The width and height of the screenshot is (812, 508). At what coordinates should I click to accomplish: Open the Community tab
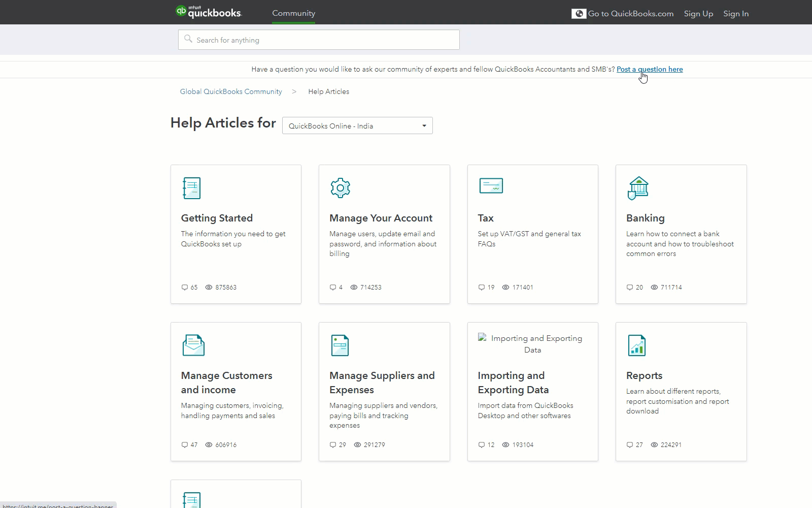[293, 13]
